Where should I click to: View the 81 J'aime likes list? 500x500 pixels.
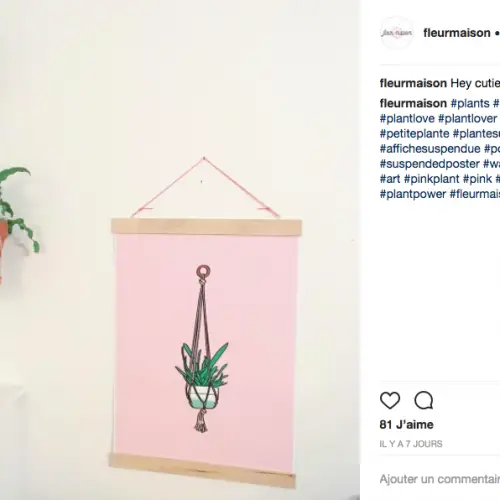(x=406, y=425)
